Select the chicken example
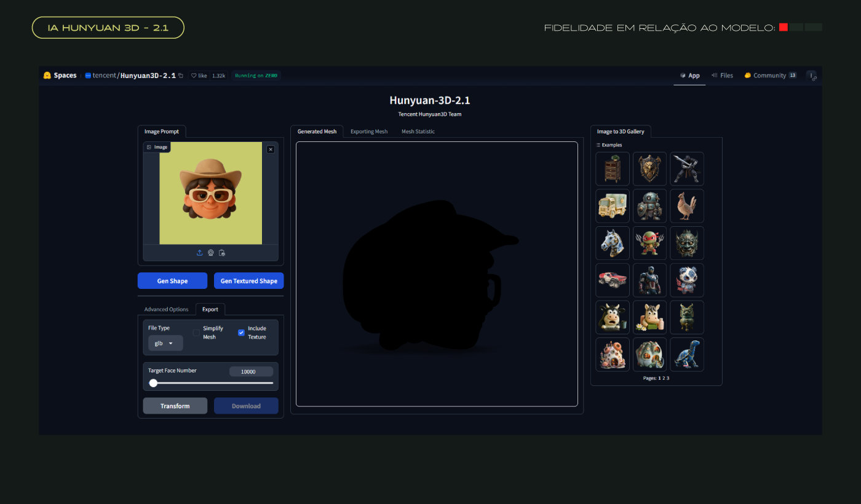This screenshot has width=861, height=504. pyautogui.click(x=687, y=206)
